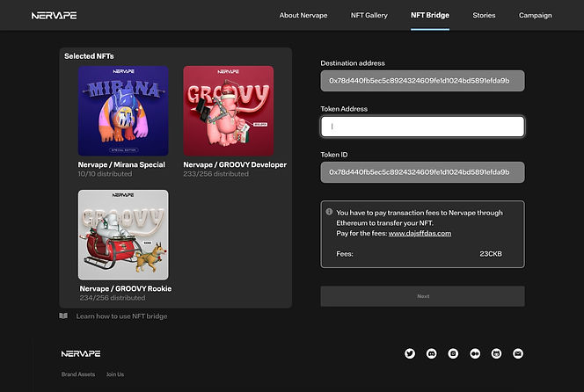Click the '234/256 distributed' text

click(113, 298)
